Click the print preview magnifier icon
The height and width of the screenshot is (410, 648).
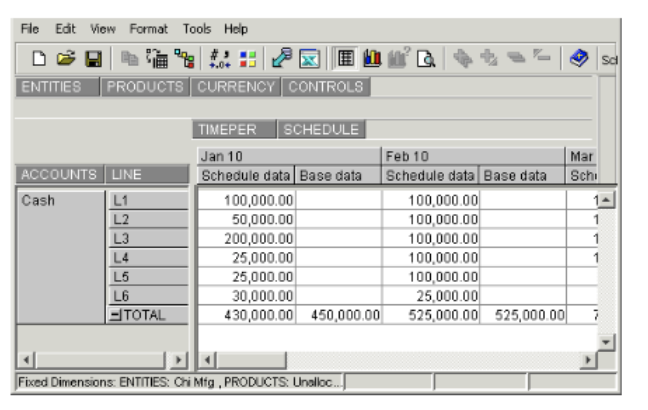[x=424, y=60]
